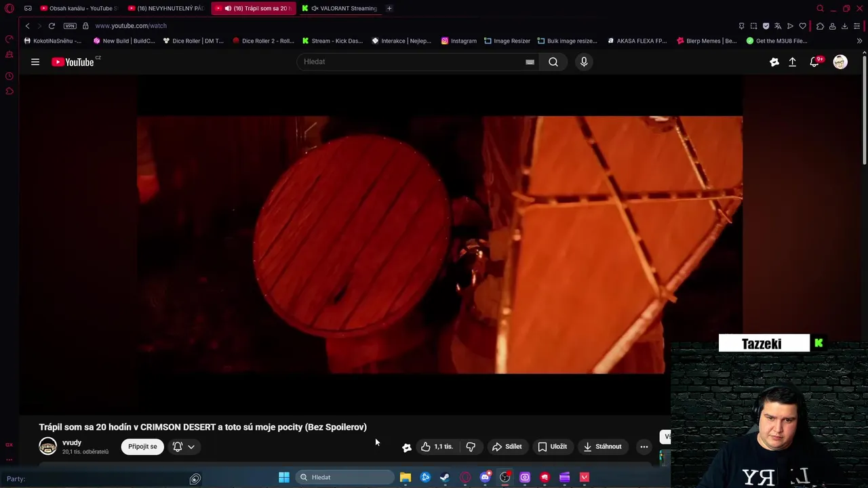This screenshot has width=868, height=488.
Task: Click the Stáhnout download button
Action: tap(602, 447)
